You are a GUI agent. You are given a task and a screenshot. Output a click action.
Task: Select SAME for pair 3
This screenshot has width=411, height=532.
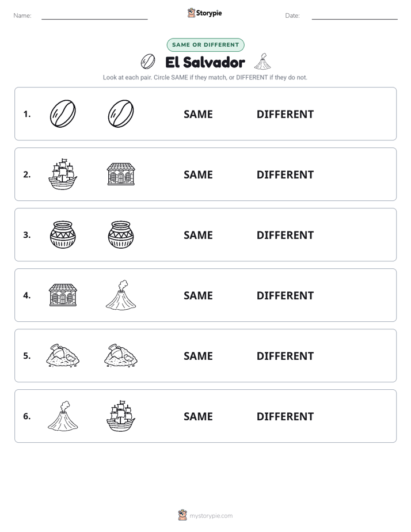(x=198, y=235)
